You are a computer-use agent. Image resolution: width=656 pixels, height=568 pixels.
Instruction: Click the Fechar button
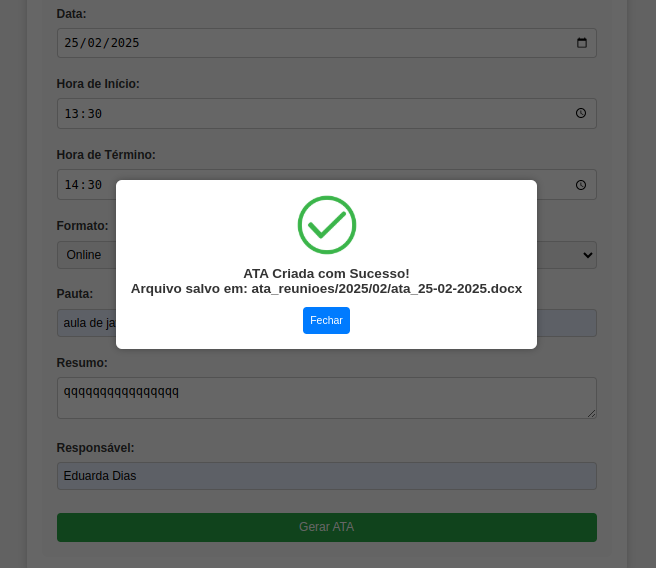(326, 320)
